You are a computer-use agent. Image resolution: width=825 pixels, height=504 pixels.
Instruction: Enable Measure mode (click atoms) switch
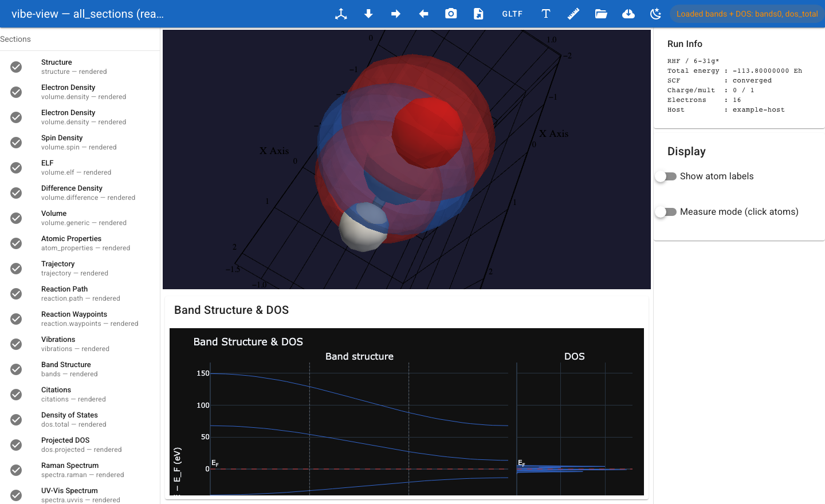[x=666, y=212]
